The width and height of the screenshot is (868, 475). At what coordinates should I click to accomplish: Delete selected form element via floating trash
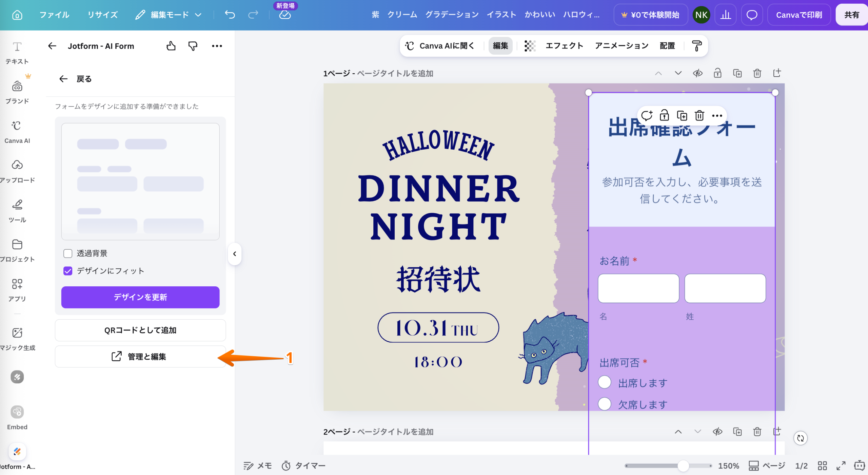pyautogui.click(x=699, y=115)
